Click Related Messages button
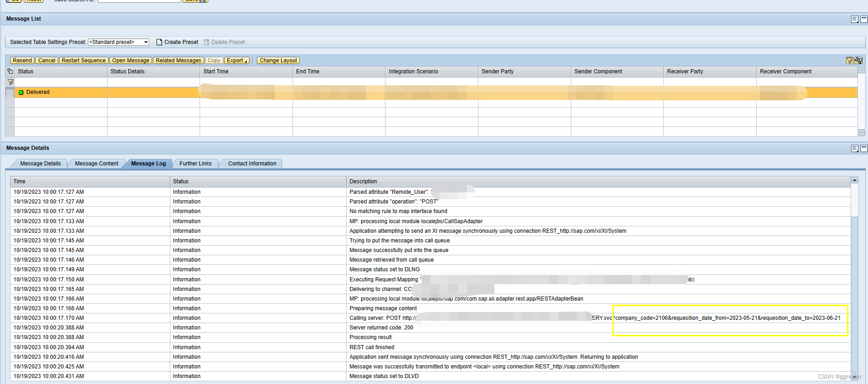This screenshot has width=868, height=384. pos(179,60)
